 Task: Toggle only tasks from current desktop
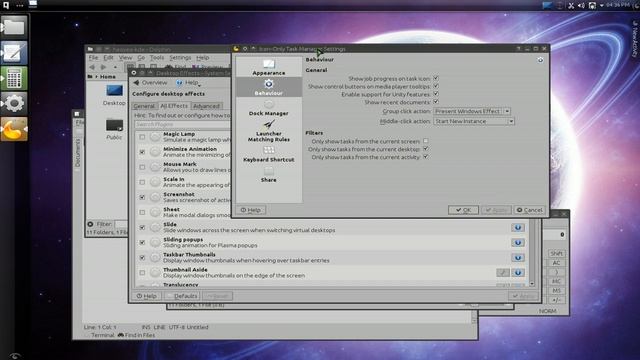click(x=425, y=149)
